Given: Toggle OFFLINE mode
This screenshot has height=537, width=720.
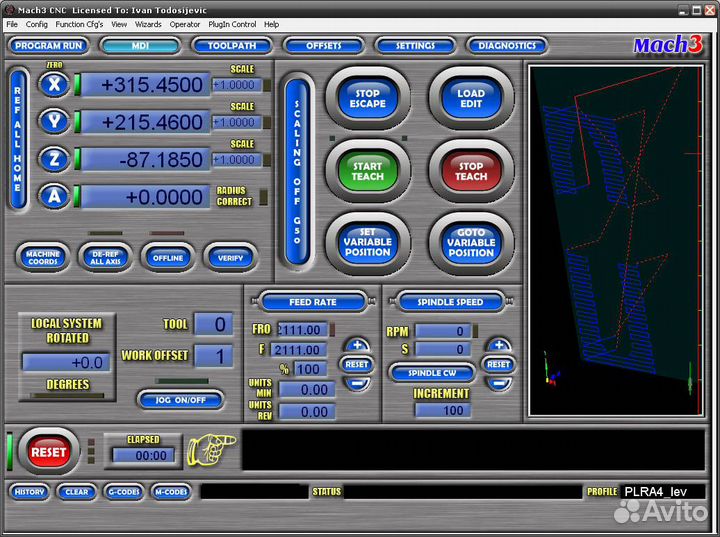Looking at the screenshot, I should coord(168,257).
